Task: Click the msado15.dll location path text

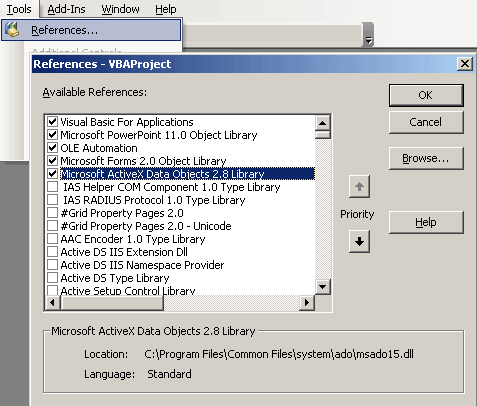Action: (x=279, y=354)
